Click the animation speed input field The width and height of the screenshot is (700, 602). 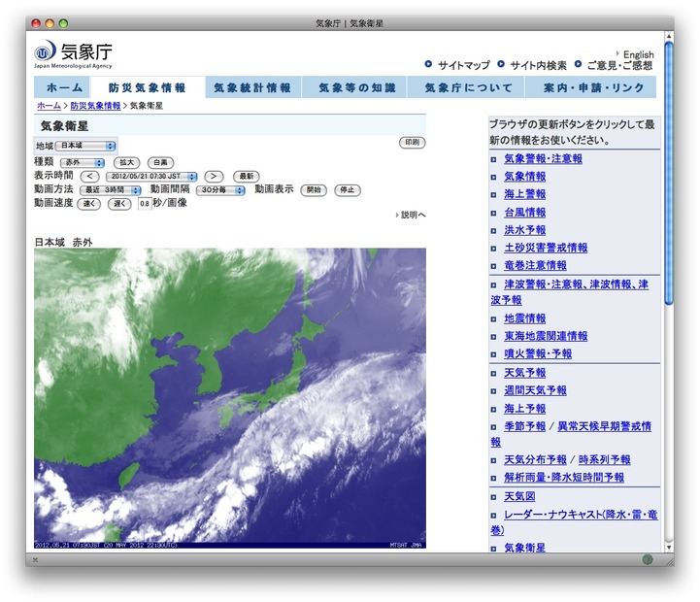pyautogui.click(x=144, y=204)
